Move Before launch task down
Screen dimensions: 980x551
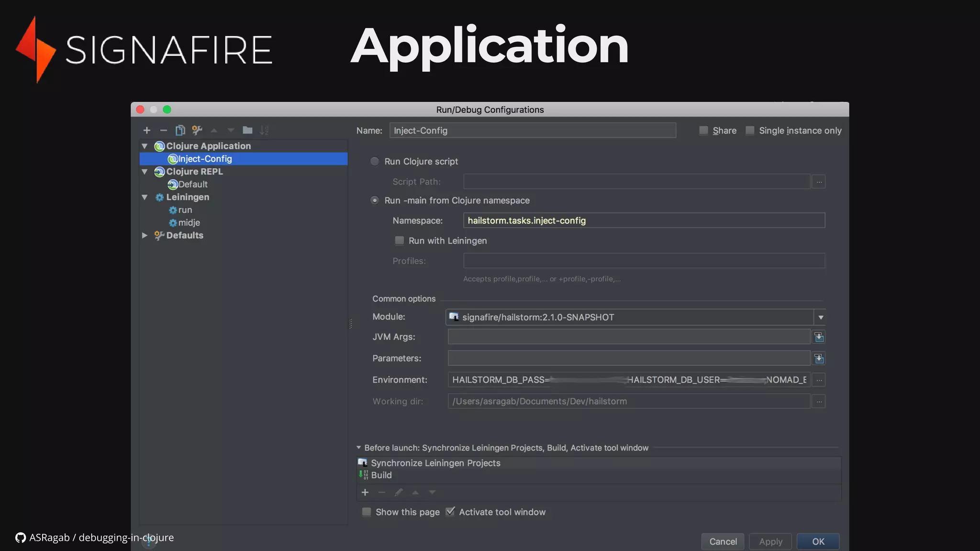pos(432,492)
